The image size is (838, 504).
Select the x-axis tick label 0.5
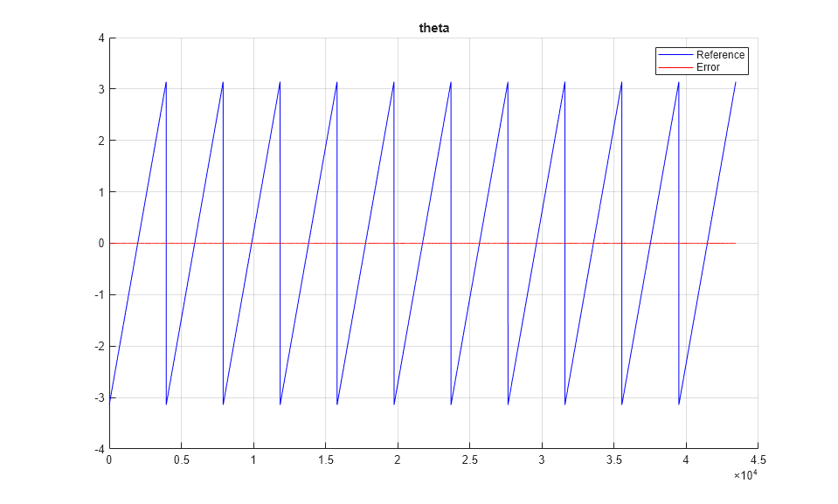[181, 460]
